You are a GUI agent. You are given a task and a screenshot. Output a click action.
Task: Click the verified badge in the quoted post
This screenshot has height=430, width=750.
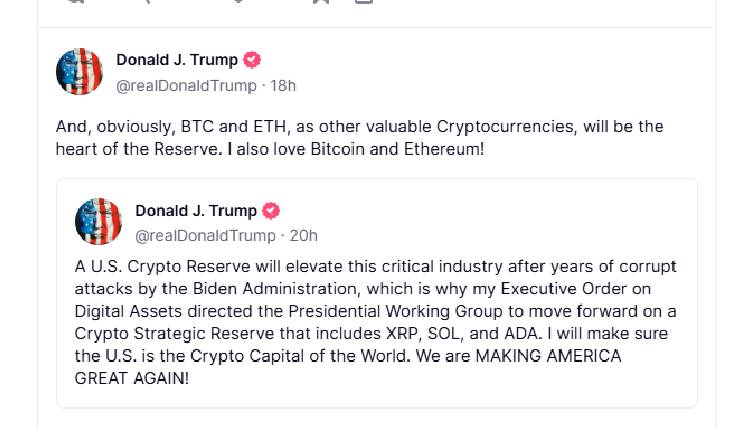(x=271, y=211)
